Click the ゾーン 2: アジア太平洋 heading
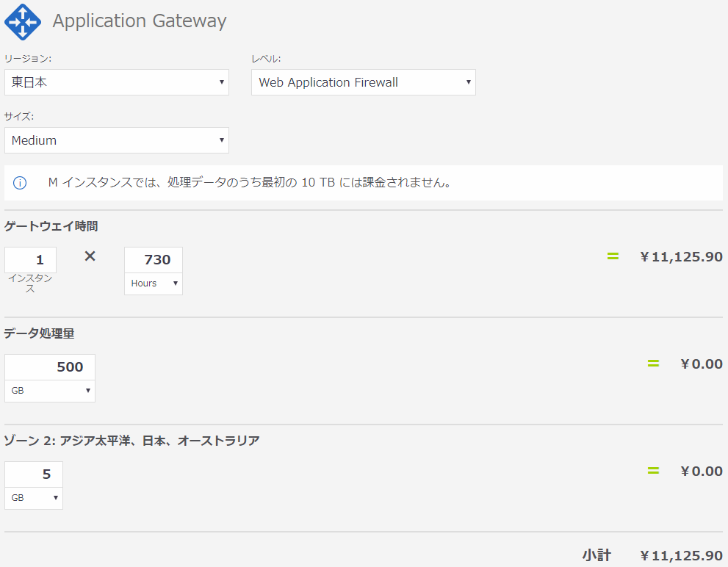 pos(131,441)
